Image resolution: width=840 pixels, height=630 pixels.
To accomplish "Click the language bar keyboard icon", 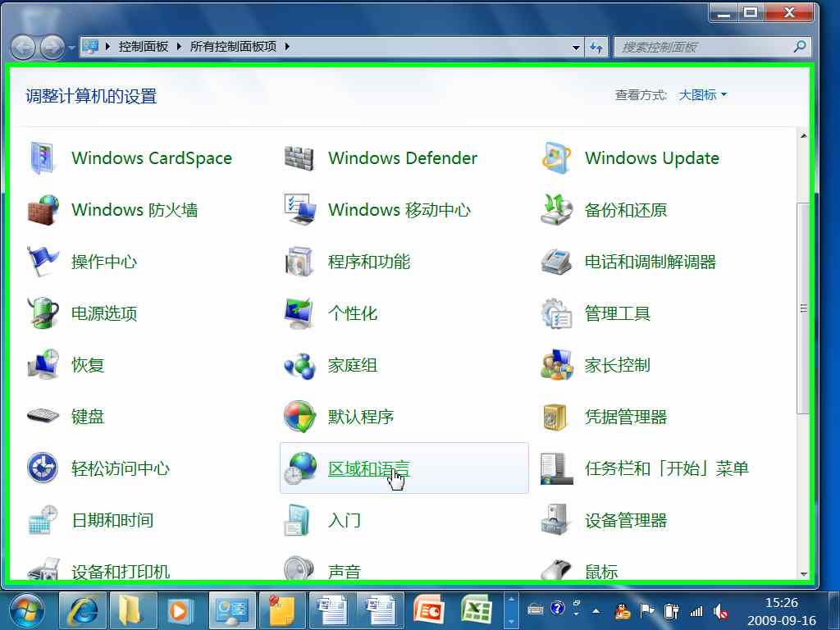I will (x=536, y=609).
